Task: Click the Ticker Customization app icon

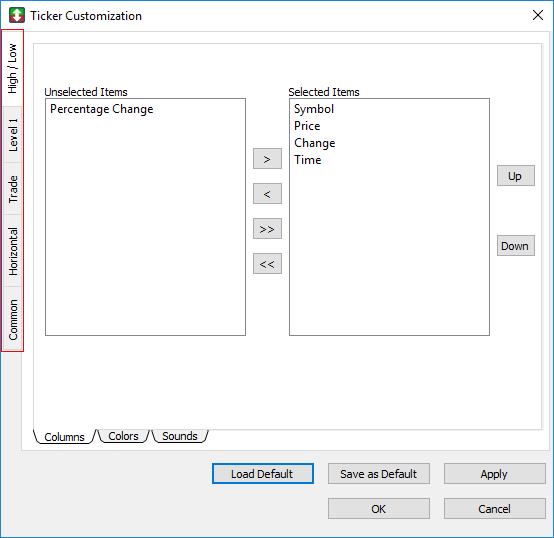Action: [17, 16]
